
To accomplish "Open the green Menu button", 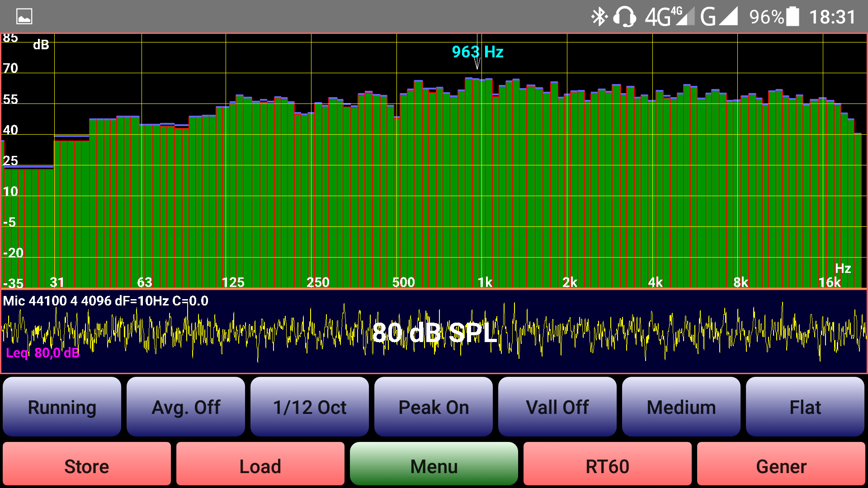I will click(x=434, y=464).
